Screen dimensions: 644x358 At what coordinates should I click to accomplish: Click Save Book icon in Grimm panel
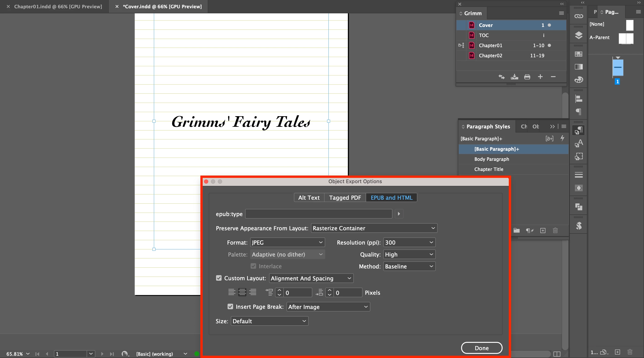coord(514,77)
